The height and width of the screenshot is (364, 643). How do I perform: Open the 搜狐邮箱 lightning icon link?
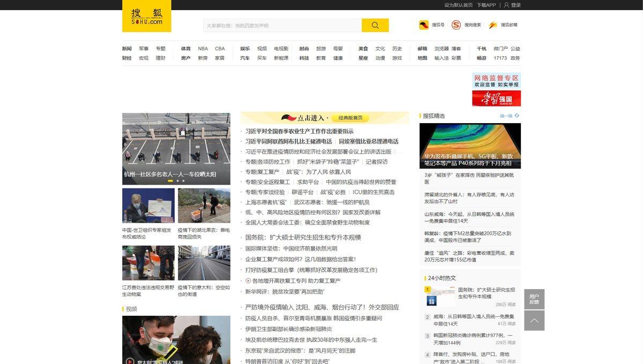(x=493, y=25)
